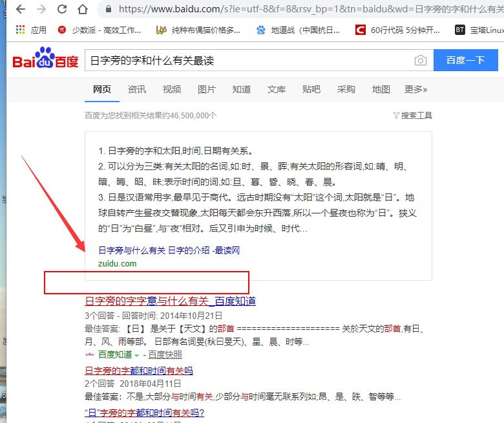Open the 百度快照 cached link
The image size is (504, 423).
(x=165, y=354)
